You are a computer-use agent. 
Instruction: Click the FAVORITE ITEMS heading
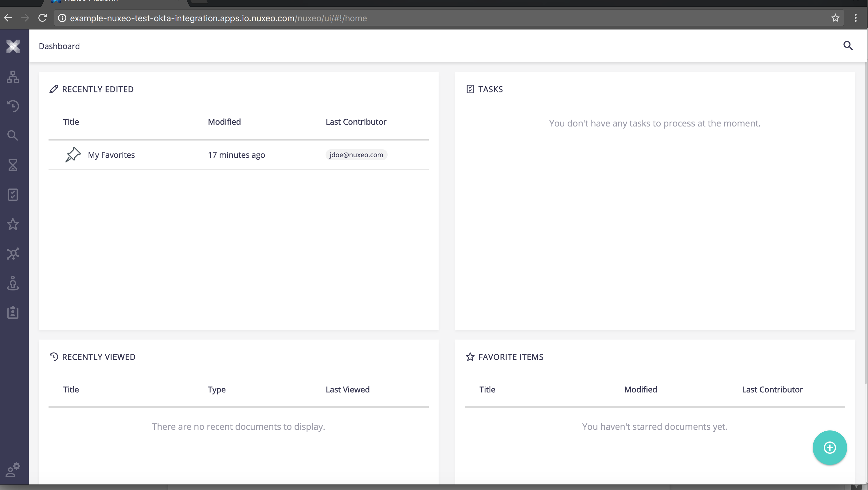[x=511, y=357]
